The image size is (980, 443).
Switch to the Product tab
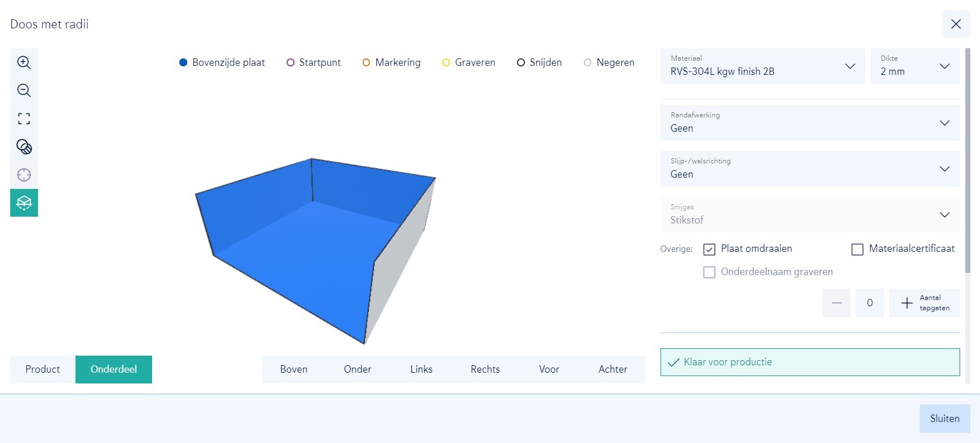tap(43, 369)
